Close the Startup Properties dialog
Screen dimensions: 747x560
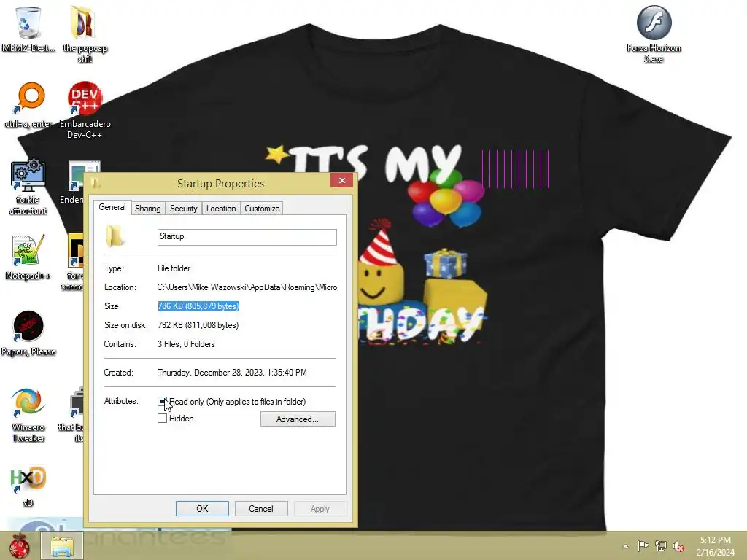[341, 180]
